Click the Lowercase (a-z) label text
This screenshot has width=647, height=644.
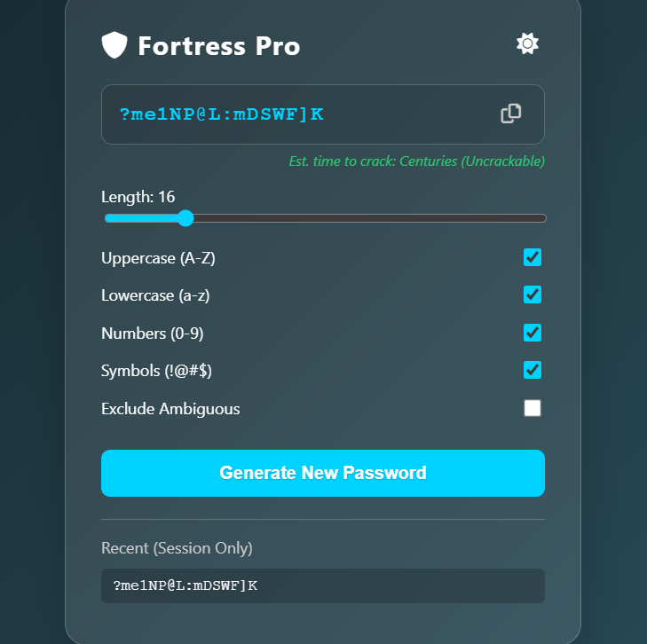point(155,295)
